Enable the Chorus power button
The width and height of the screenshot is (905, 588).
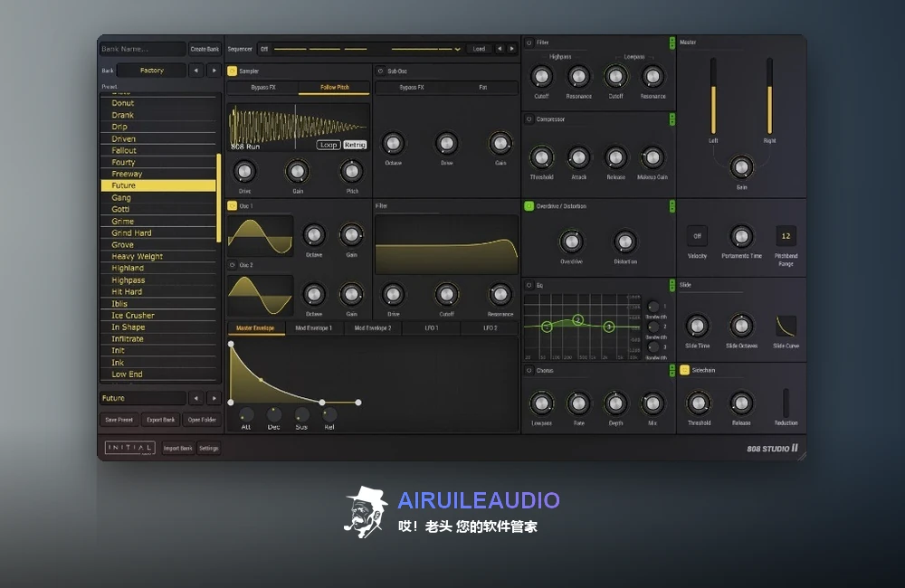(529, 371)
